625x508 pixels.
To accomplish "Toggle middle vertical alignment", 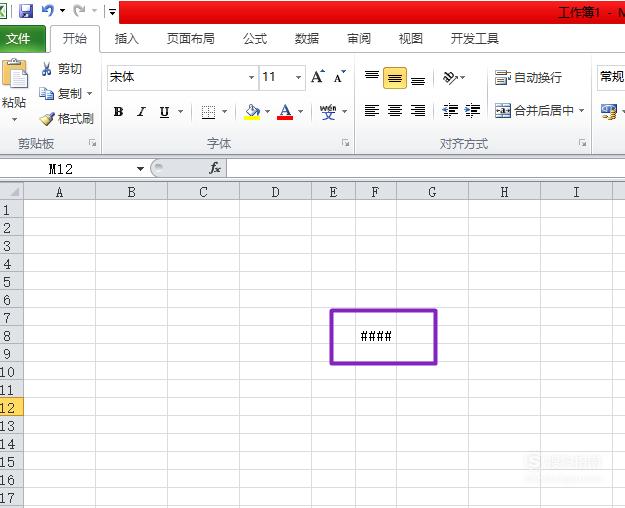I will (x=395, y=78).
